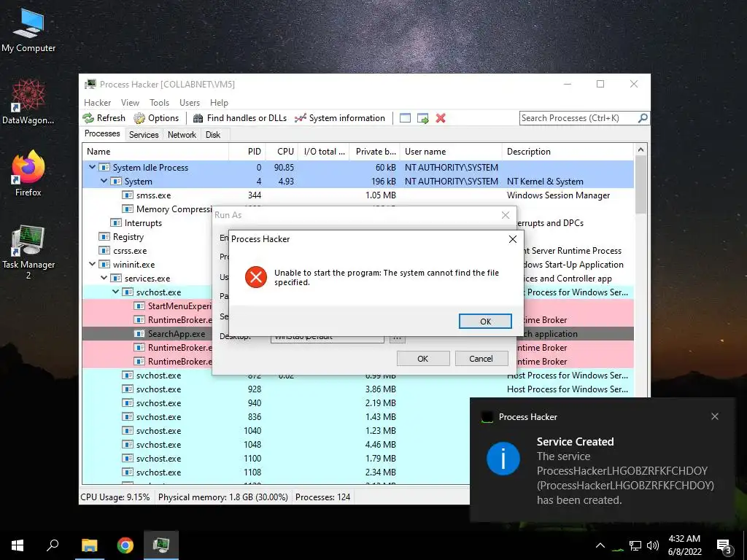747x560 pixels.
Task: Close the Run As dialog
Action: (x=506, y=215)
